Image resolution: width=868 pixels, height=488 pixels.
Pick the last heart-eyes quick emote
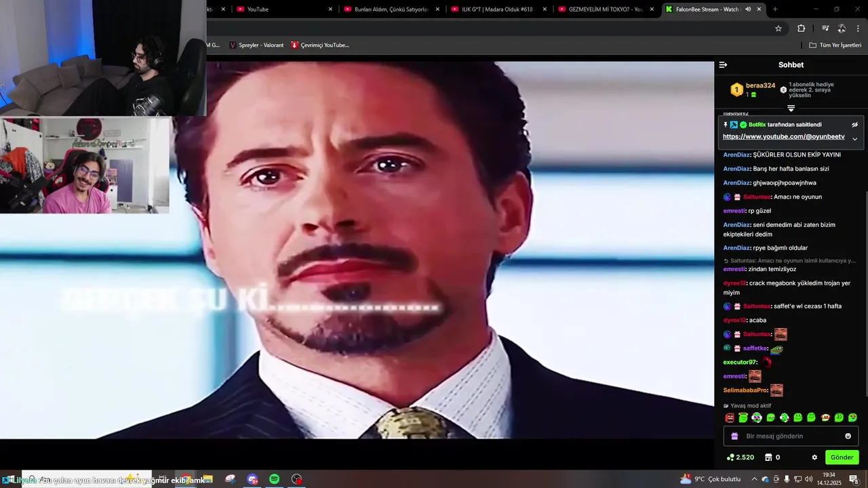click(x=852, y=418)
